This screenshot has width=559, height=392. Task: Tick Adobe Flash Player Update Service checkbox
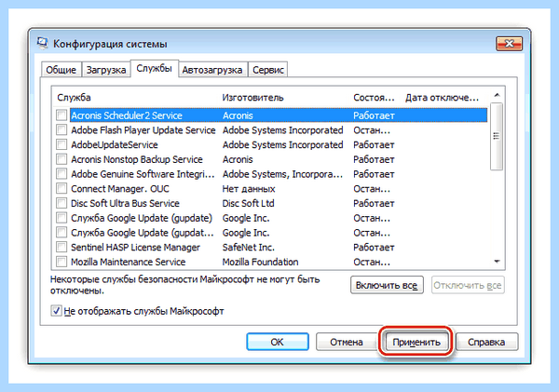[61, 129]
